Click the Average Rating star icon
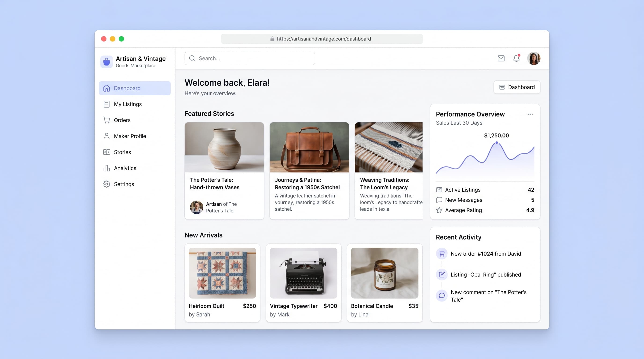Screen dimensions: 644x359 pos(439,210)
